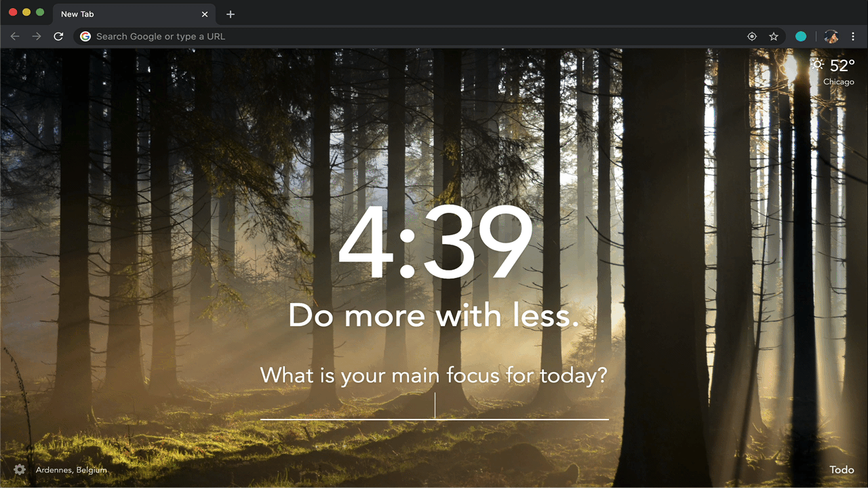
Task: Open the teal circle extension icon
Action: click(801, 37)
